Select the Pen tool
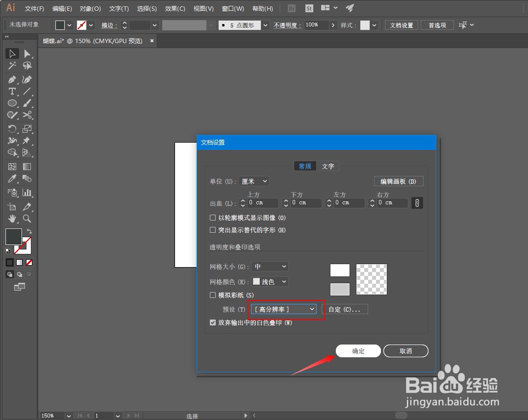 click(x=12, y=80)
